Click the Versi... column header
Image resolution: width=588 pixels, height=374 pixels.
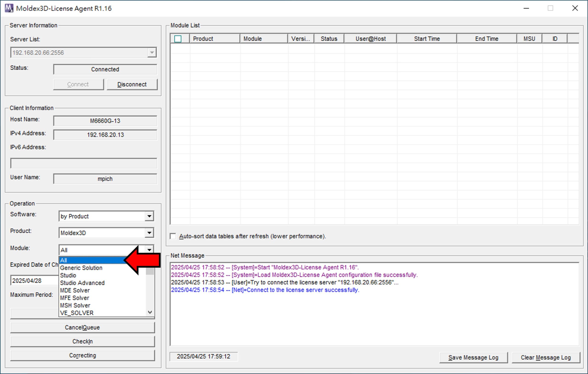[x=301, y=39]
